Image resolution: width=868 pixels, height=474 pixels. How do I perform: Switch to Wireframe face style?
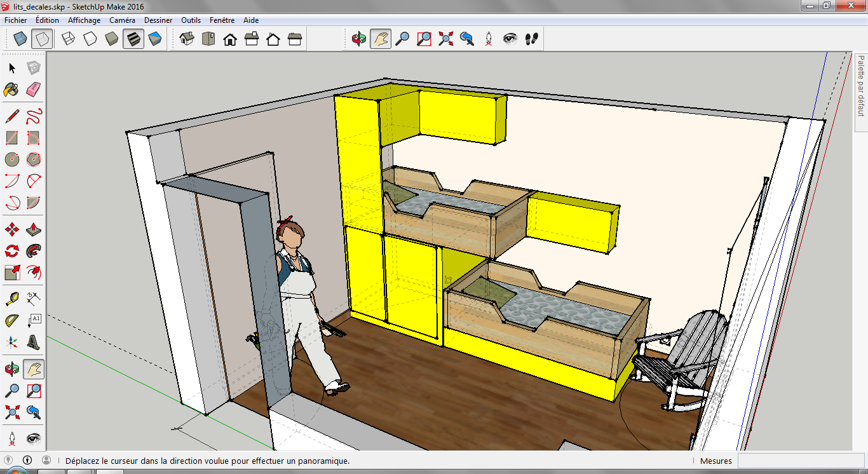click(x=68, y=39)
